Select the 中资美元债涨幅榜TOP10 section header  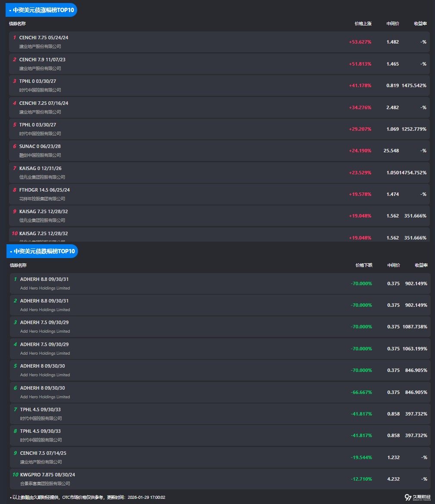tap(41, 9)
